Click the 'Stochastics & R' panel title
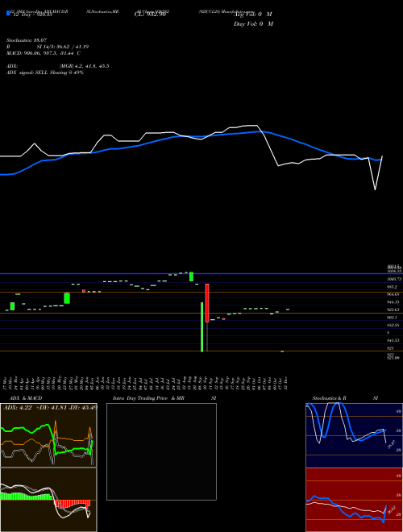 coord(330,398)
